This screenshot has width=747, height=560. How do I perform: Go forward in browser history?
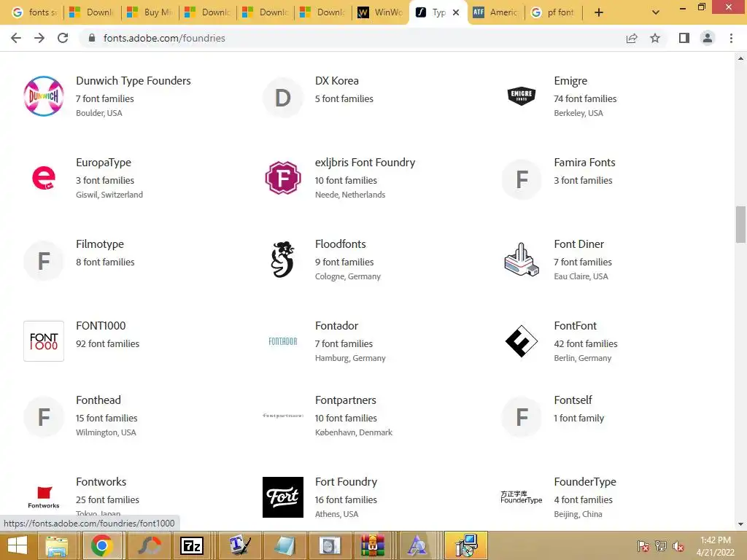(39, 38)
